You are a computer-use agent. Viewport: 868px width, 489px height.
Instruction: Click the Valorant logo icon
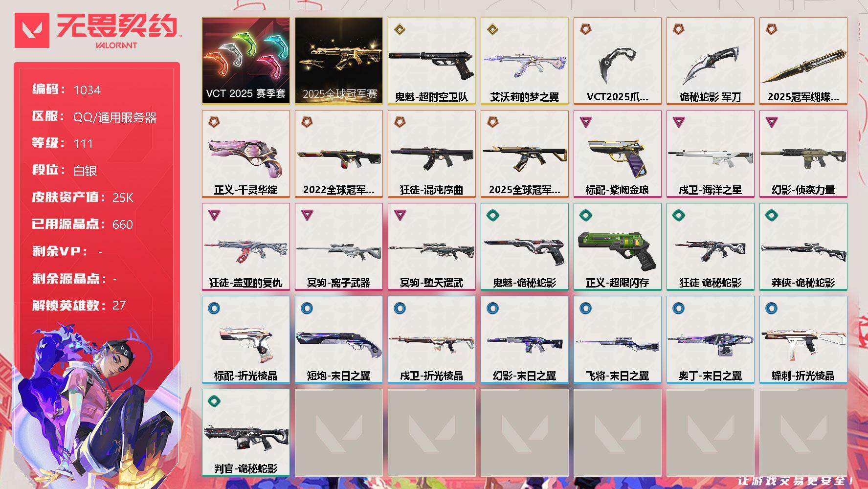pos(32,30)
